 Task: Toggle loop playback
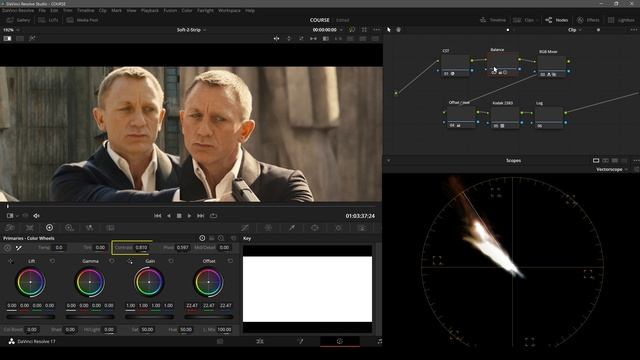213,216
